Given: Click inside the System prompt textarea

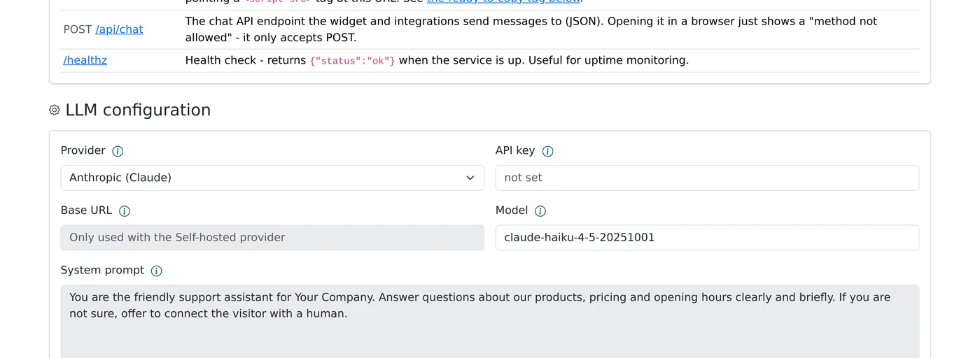Looking at the screenshot, I should click(490, 322).
